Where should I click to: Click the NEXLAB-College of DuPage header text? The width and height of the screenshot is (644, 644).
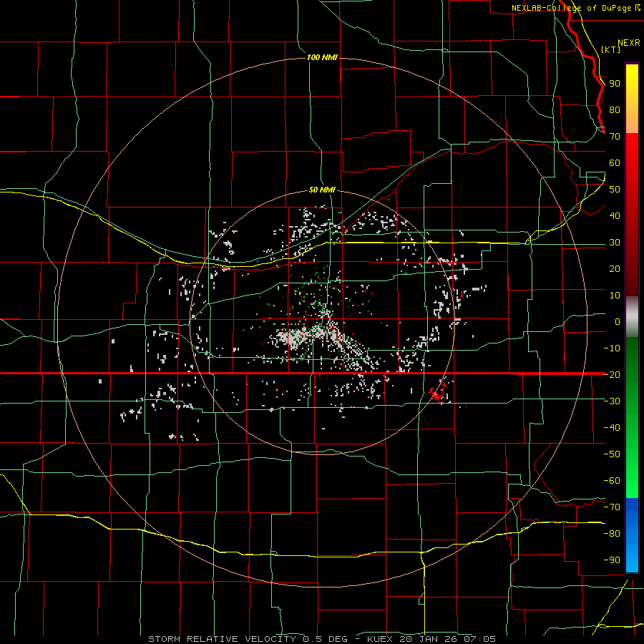pos(572,8)
